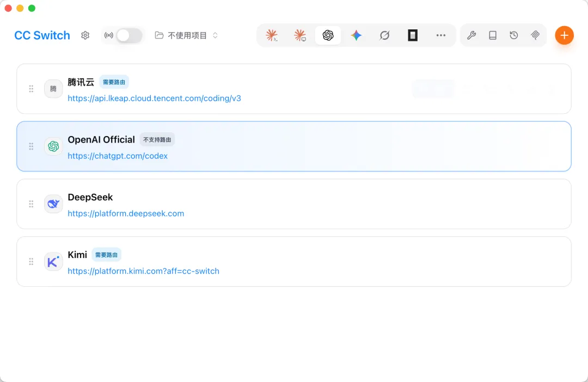
Task: Switch to the Claude desktop tab
Action: click(x=300, y=35)
